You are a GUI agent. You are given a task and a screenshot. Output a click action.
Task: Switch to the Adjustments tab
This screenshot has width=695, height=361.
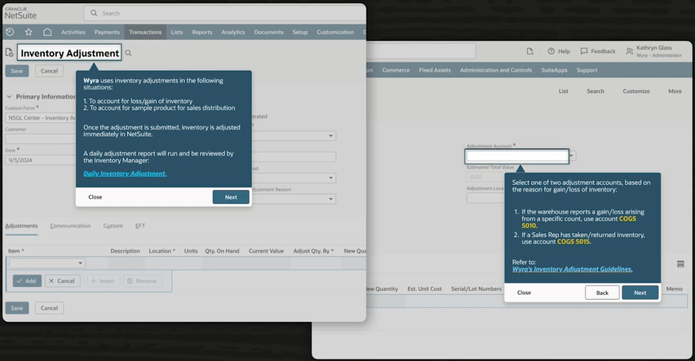21,226
